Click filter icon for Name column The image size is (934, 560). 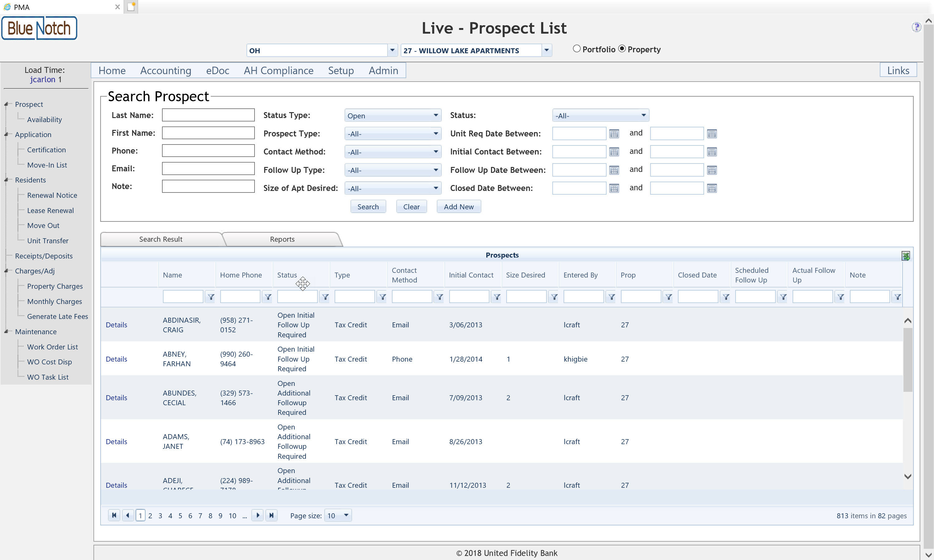coord(211,297)
